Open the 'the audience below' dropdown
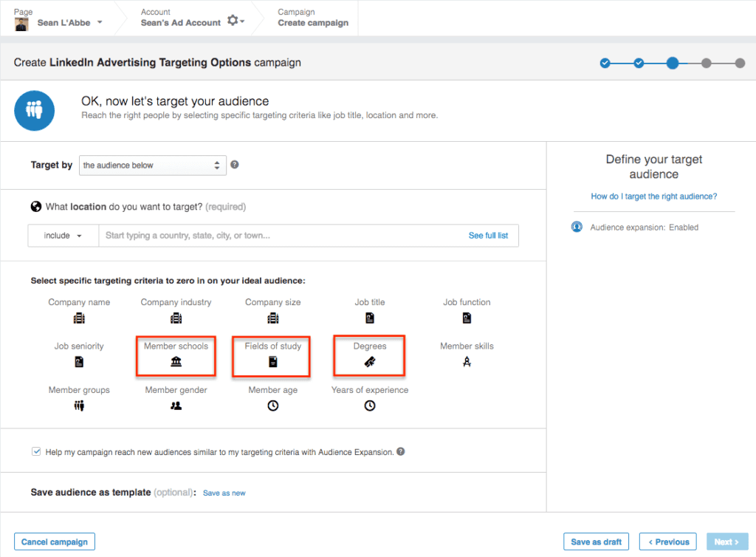This screenshot has height=557, width=756. (152, 165)
